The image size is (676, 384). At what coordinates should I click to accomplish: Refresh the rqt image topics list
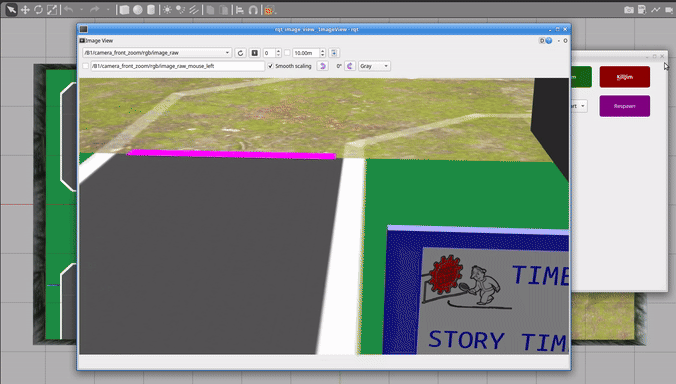tap(241, 53)
